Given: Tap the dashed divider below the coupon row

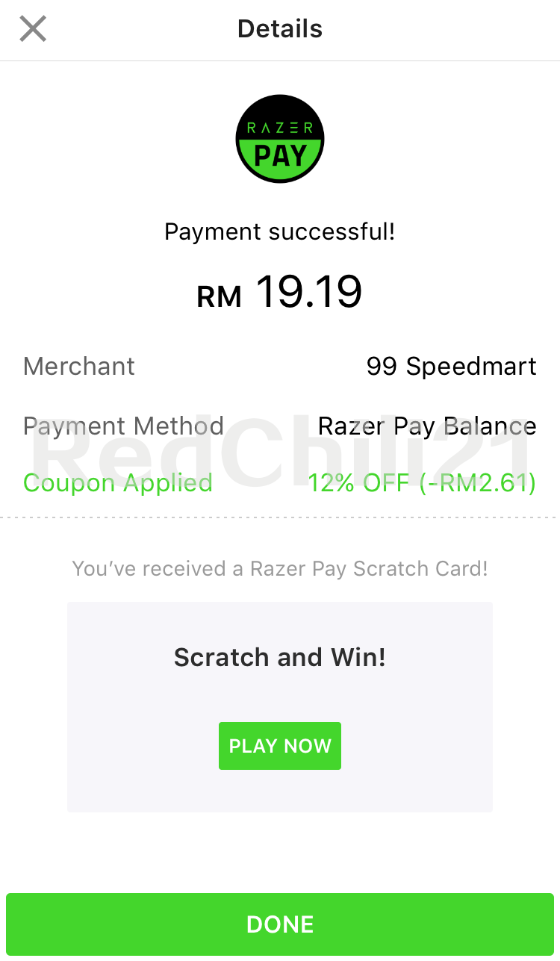Looking at the screenshot, I should pyautogui.click(x=280, y=517).
